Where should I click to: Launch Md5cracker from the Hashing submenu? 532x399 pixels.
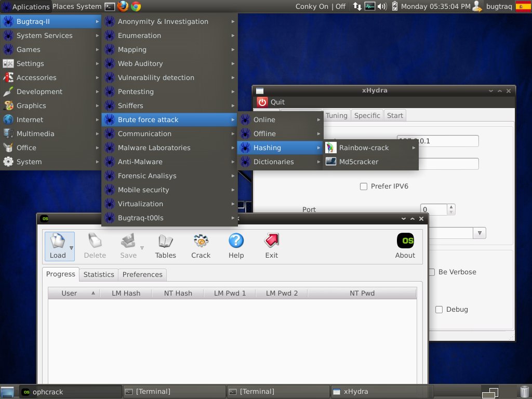point(370,162)
